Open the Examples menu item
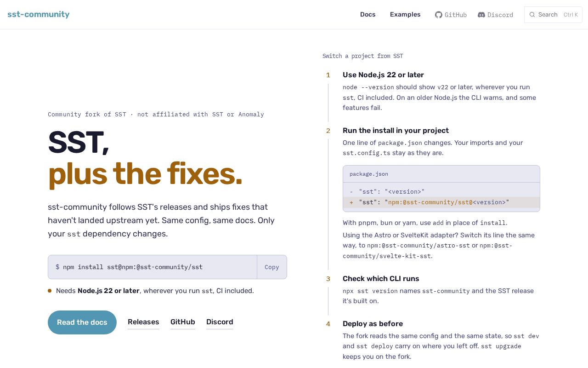 click(x=405, y=14)
